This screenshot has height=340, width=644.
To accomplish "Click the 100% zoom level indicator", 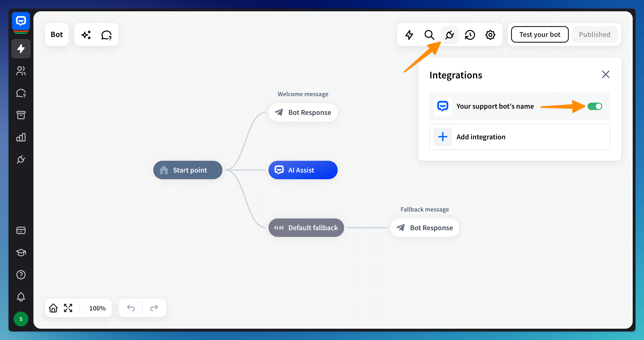I will tap(97, 308).
